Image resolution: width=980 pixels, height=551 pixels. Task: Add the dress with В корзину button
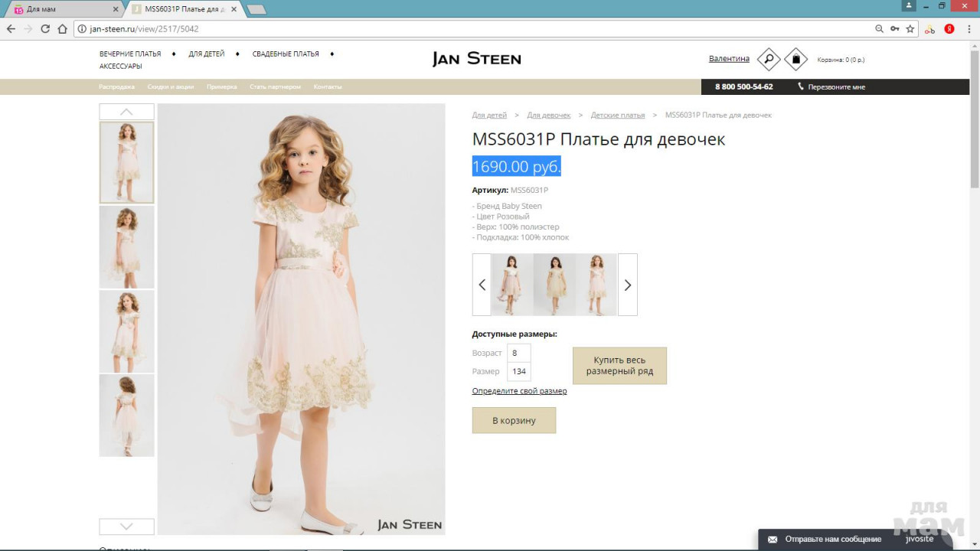[514, 420]
